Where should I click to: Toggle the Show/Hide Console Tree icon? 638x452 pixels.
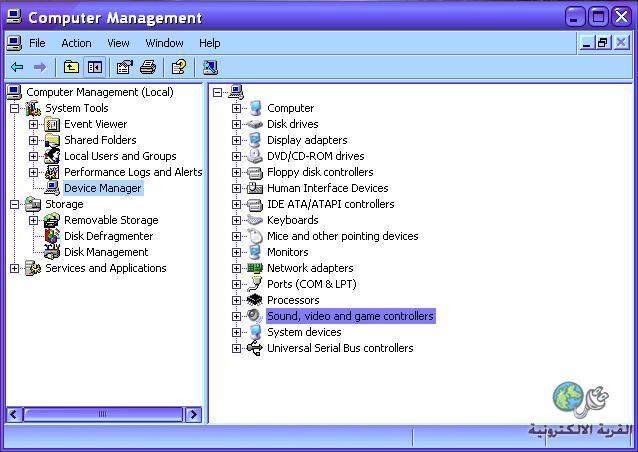(x=95, y=67)
